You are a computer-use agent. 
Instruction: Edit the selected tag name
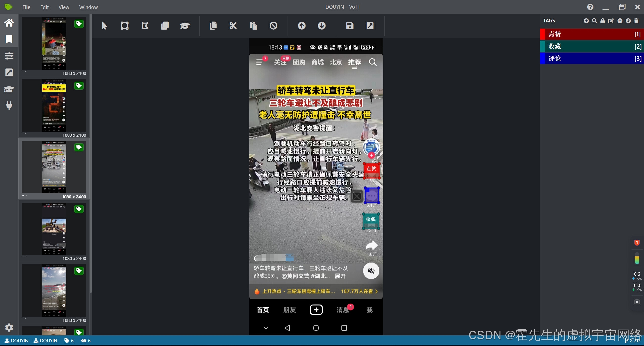(611, 21)
